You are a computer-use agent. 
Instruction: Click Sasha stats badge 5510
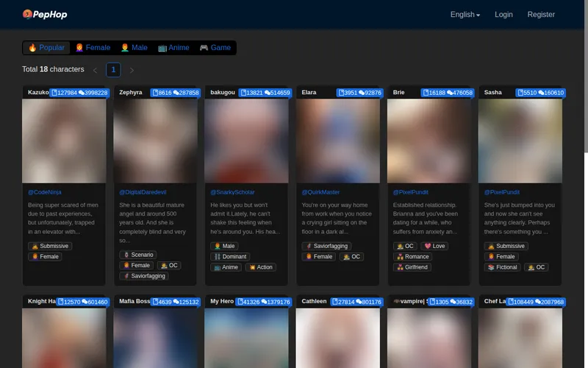click(x=540, y=93)
